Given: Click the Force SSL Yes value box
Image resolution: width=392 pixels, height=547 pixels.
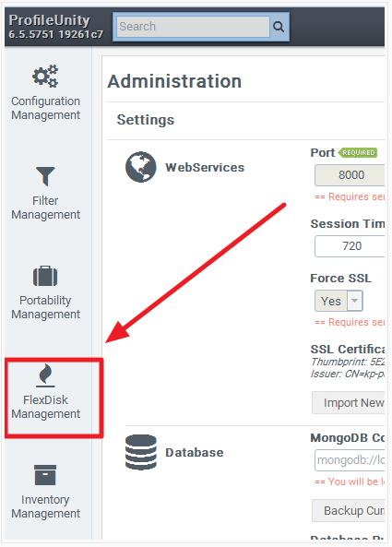Looking at the screenshot, I should click(331, 301).
